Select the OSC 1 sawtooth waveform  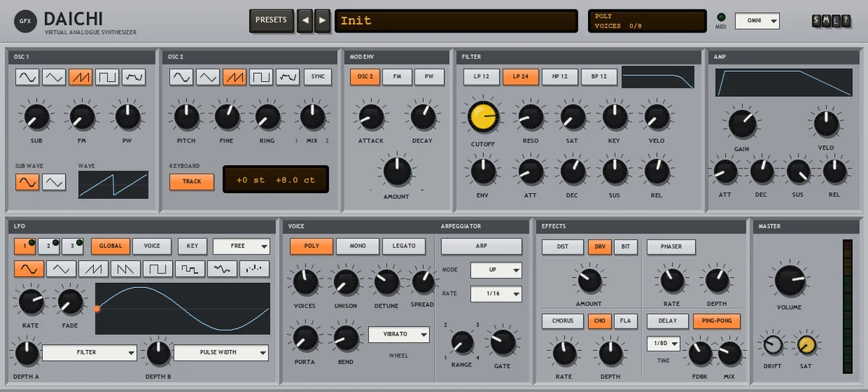(81, 77)
